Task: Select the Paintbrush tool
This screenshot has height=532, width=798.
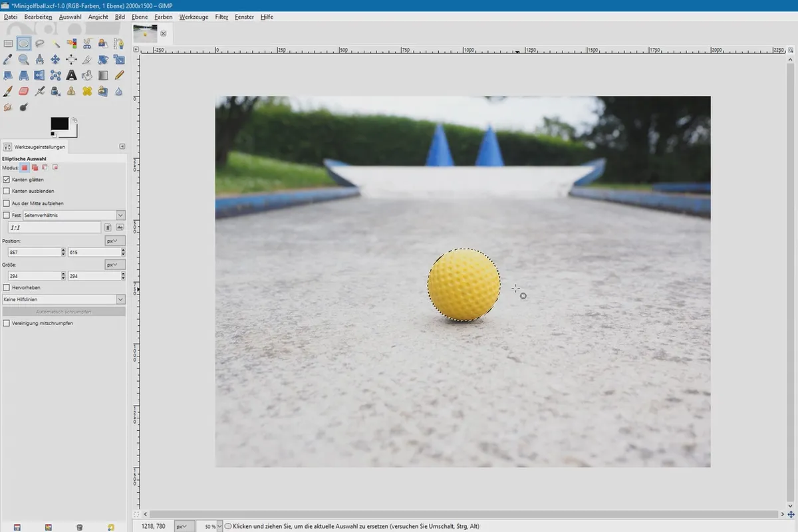Action: [x=8, y=91]
